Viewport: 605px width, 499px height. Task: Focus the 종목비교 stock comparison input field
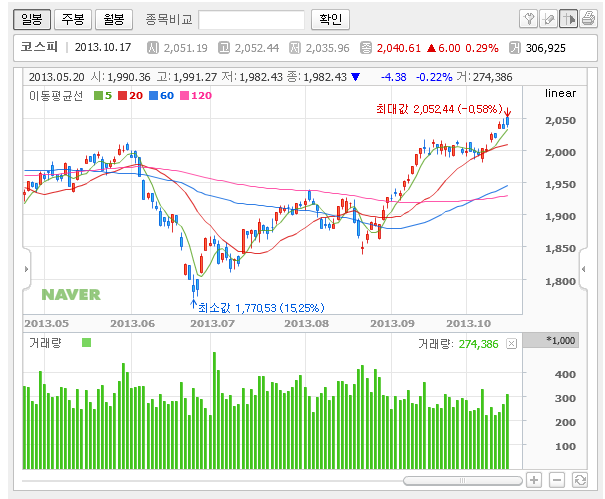(x=252, y=19)
